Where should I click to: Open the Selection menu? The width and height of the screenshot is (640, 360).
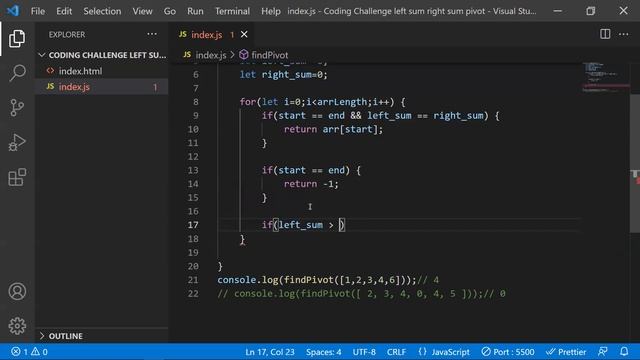[x=102, y=11]
